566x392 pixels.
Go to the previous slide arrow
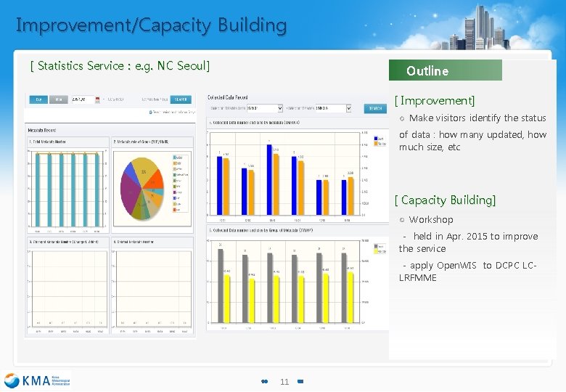pyautogui.click(x=264, y=382)
